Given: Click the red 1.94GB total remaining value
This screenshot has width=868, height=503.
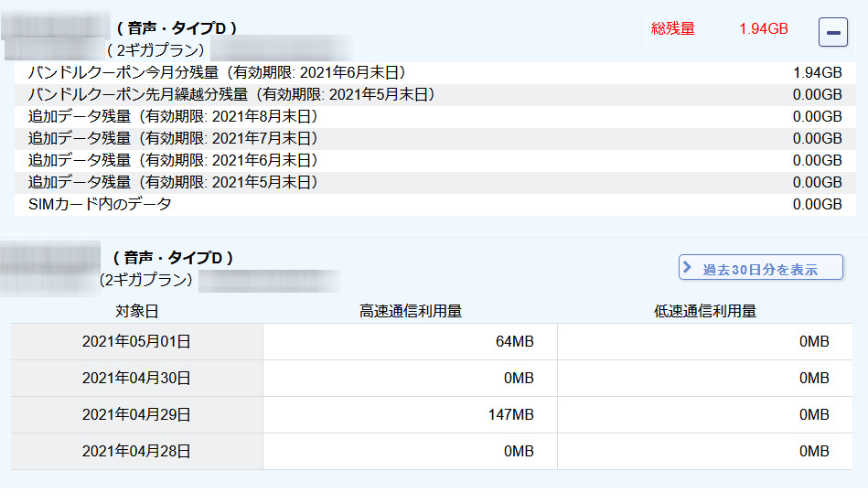Looking at the screenshot, I should 763,28.
